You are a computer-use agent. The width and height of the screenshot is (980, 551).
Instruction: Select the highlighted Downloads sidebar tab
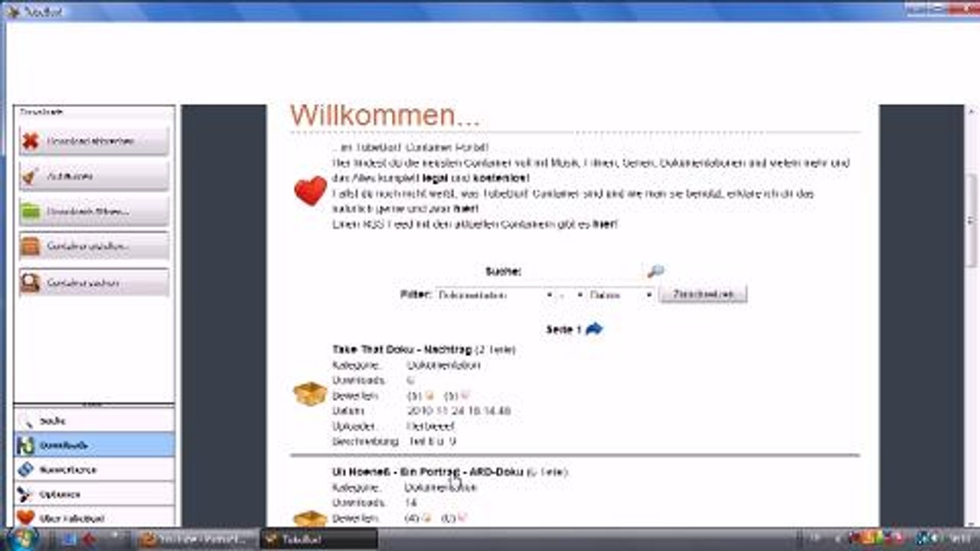point(94,445)
